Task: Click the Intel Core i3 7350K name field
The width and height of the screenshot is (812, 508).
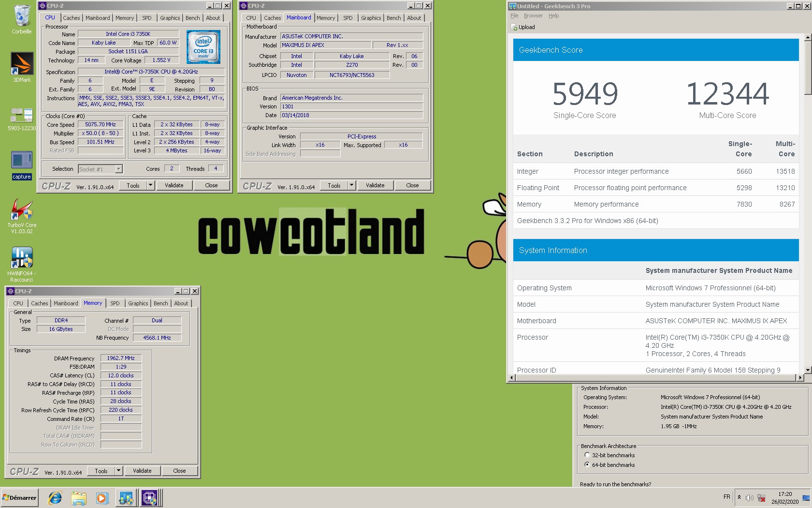Action: point(128,34)
